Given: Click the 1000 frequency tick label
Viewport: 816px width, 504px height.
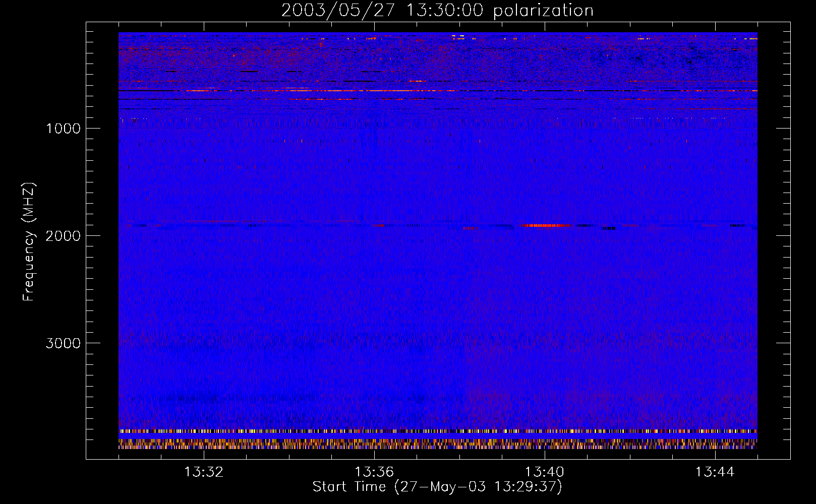Looking at the screenshot, I should coord(63,129).
